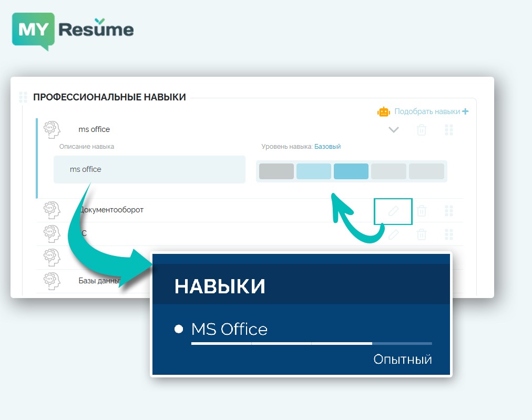The width and height of the screenshot is (532, 420).
Task: Delete the 1С skill using trash icon
Action: click(421, 234)
